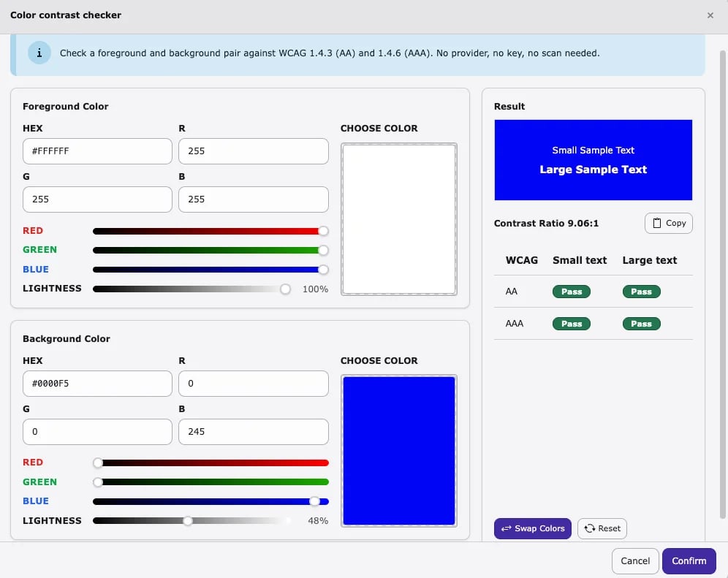Click the blue sample text preview
Screen dimensions: 728x578
(593, 160)
